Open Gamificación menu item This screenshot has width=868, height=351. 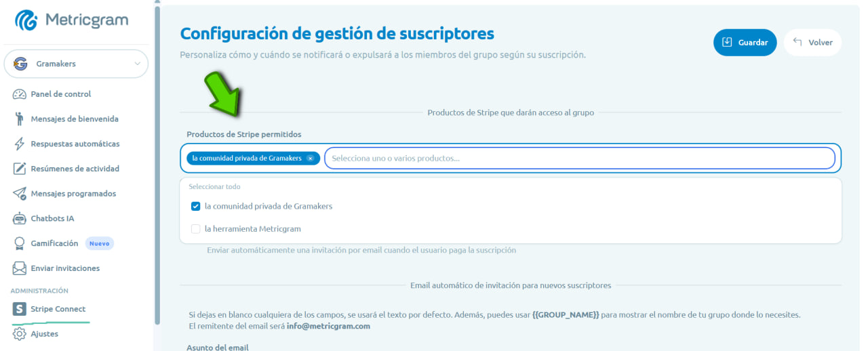click(54, 243)
